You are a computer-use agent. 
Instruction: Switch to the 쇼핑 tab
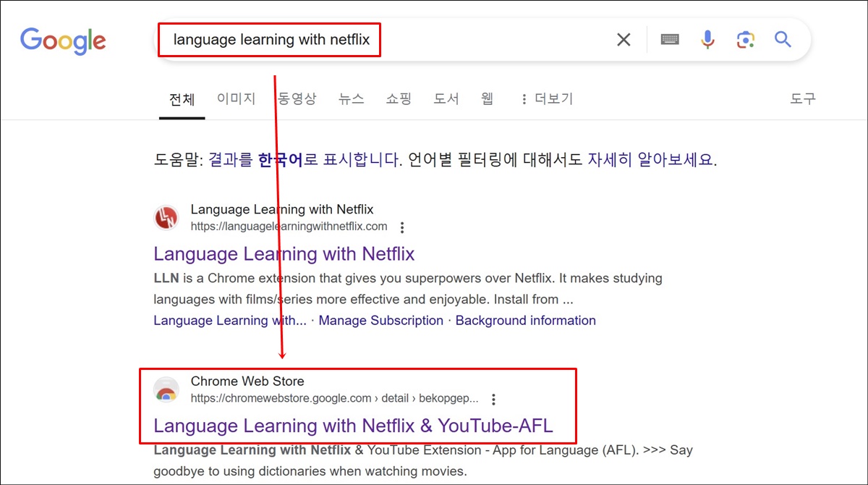coord(399,98)
